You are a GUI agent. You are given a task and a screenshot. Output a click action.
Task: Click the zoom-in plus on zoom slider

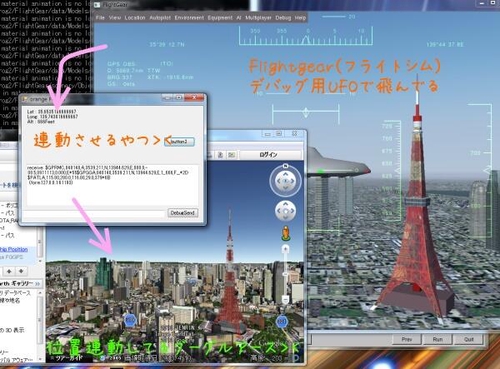285,249
